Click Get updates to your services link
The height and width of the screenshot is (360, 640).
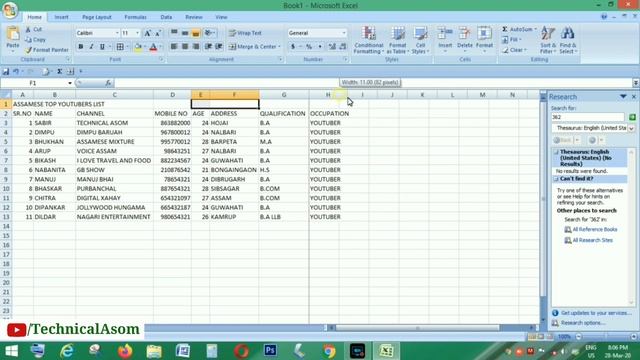(x=596, y=313)
